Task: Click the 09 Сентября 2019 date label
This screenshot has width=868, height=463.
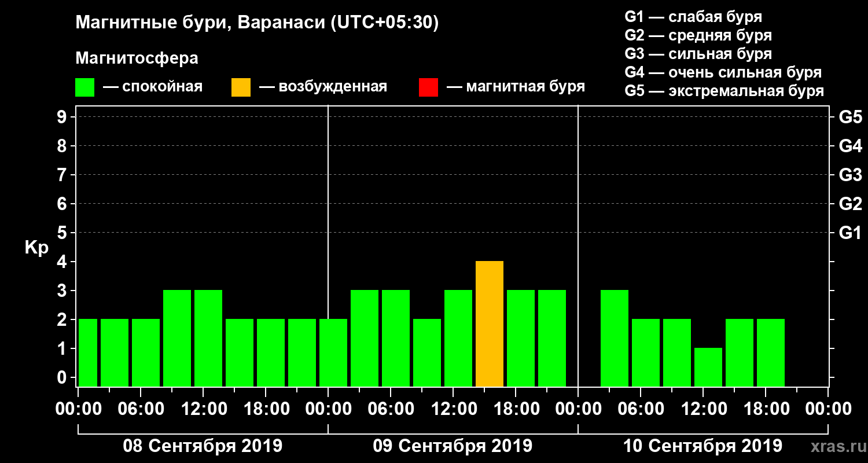Action: point(453,446)
